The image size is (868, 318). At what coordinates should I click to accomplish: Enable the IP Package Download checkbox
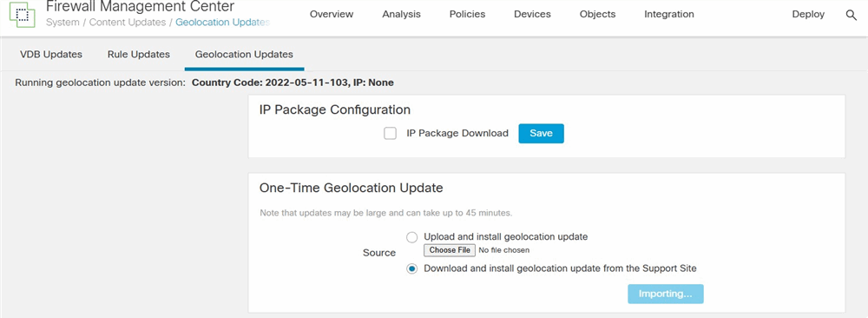click(391, 134)
